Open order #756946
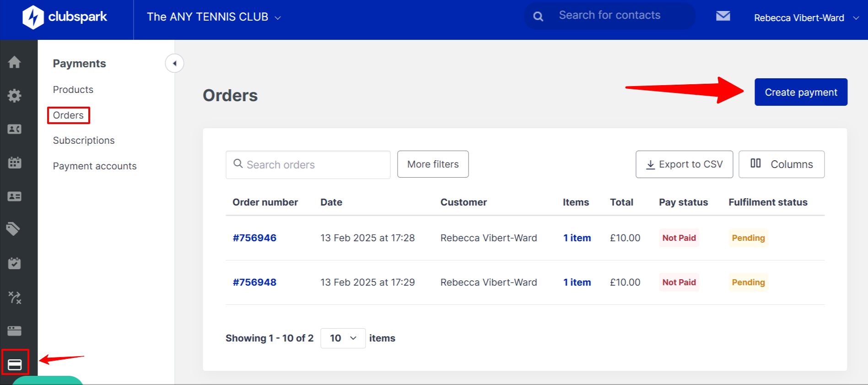Screen dimensions: 868x385 254,238
